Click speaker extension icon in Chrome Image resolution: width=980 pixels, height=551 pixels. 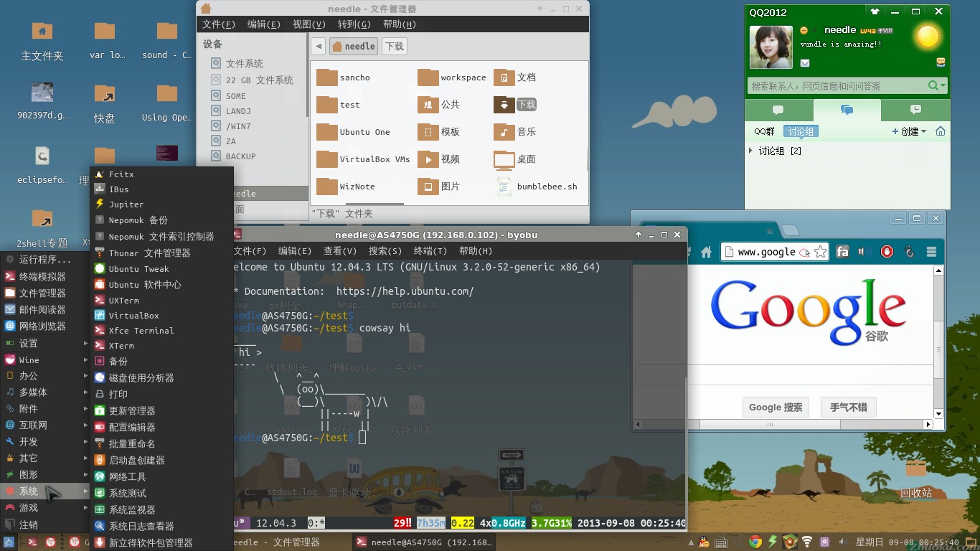coord(864,252)
